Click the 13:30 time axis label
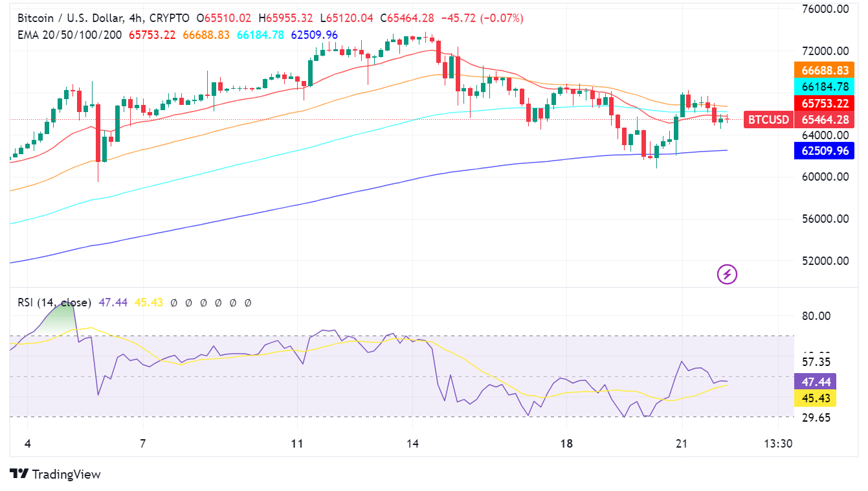Viewport: 868px width, 491px height. coord(778,444)
